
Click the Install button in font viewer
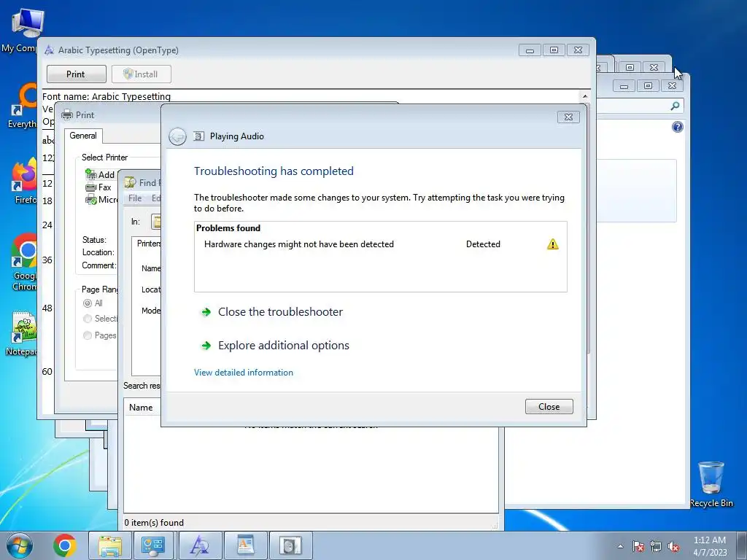(x=141, y=74)
